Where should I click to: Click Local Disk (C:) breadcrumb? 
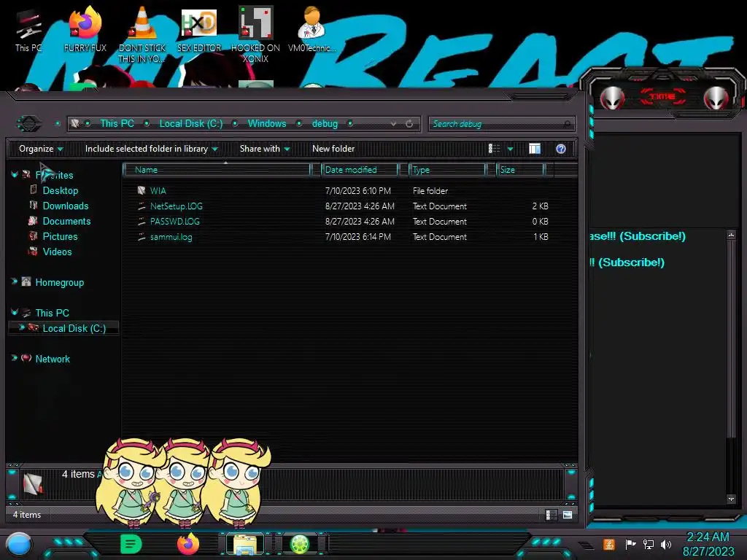tap(191, 124)
